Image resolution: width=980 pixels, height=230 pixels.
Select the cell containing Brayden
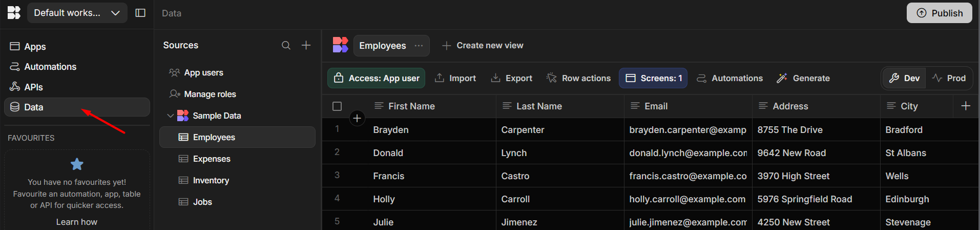[x=432, y=130]
